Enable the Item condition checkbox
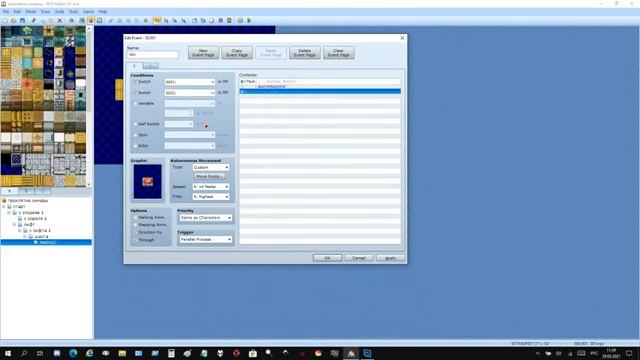The height and width of the screenshot is (360, 640). tap(136, 135)
